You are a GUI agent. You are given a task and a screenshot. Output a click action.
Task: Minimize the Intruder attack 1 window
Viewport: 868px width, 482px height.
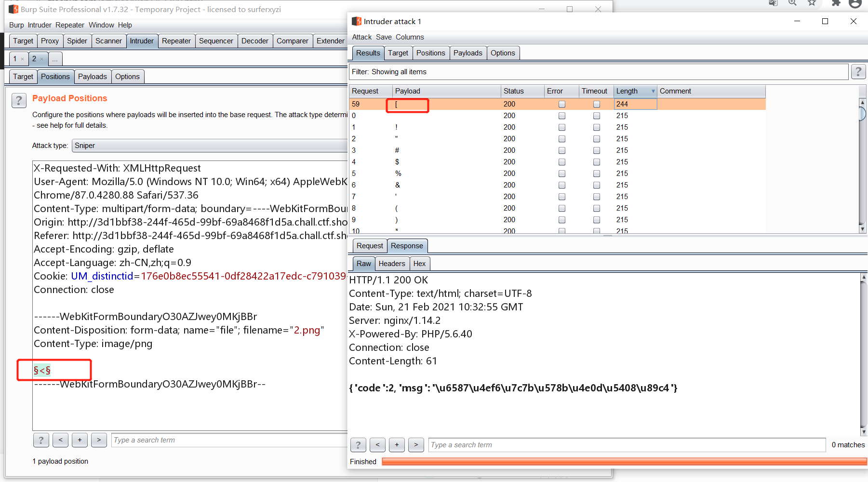(x=797, y=21)
